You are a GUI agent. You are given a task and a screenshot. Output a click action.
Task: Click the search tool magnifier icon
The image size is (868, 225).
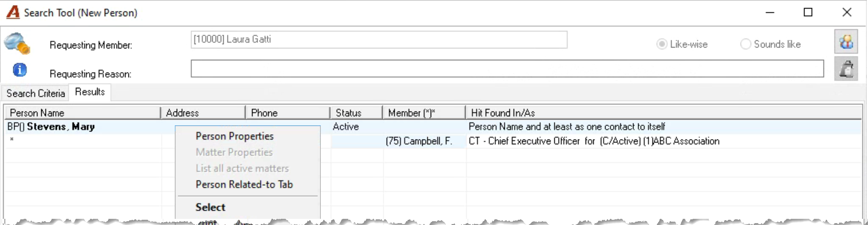coord(17,43)
